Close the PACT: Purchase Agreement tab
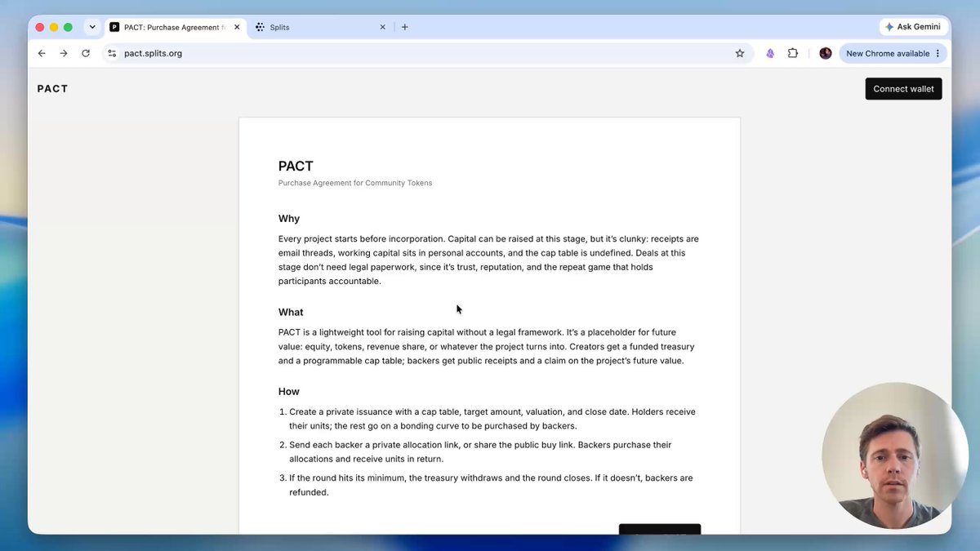Viewport: 980px width, 551px height. pos(238,27)
